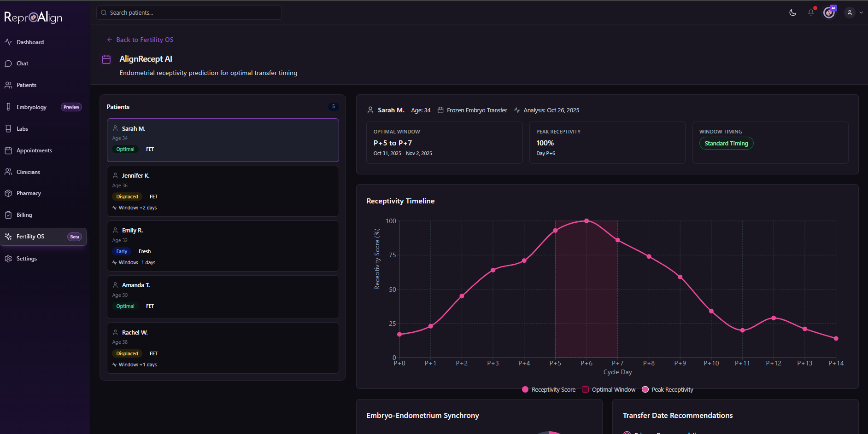Open Dashboard from the sidebar
Viewport: 868px width, 434px height.
click(30, 42)
